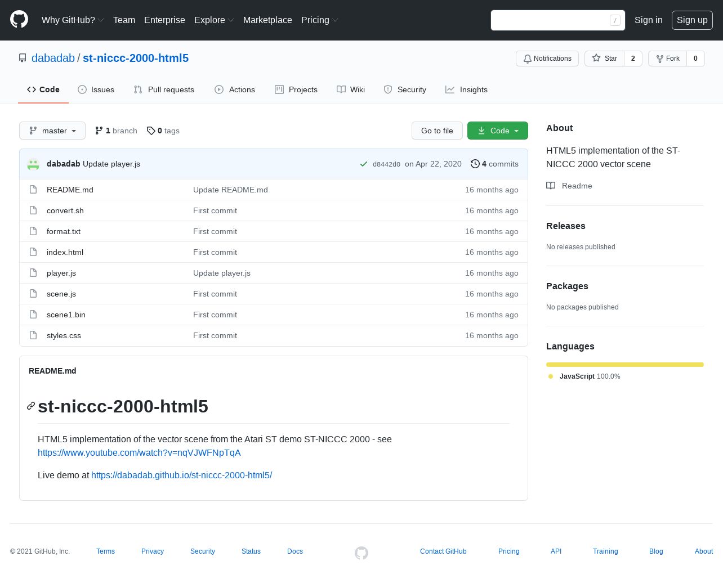Click the file icon next to player.js
The image size is (723, 588).
pyautogui.click(x=33, y=273)
